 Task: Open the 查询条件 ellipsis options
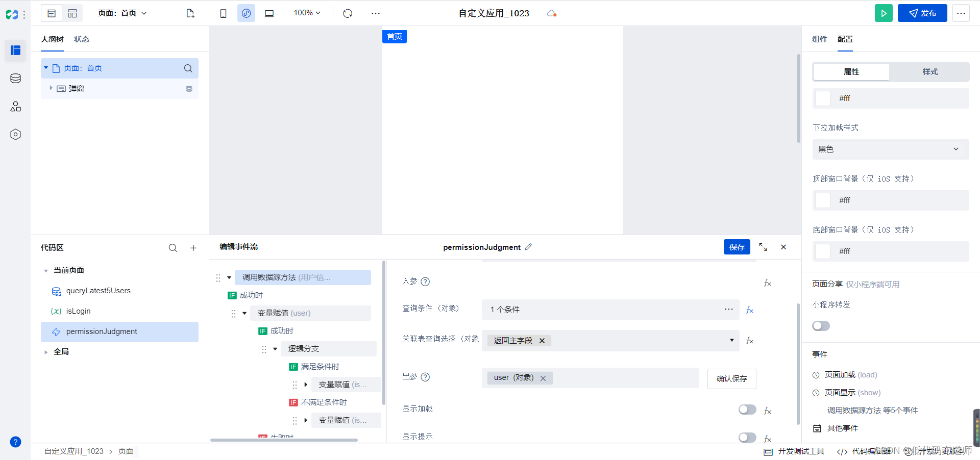pyautogui.click(x=728, y=309)
